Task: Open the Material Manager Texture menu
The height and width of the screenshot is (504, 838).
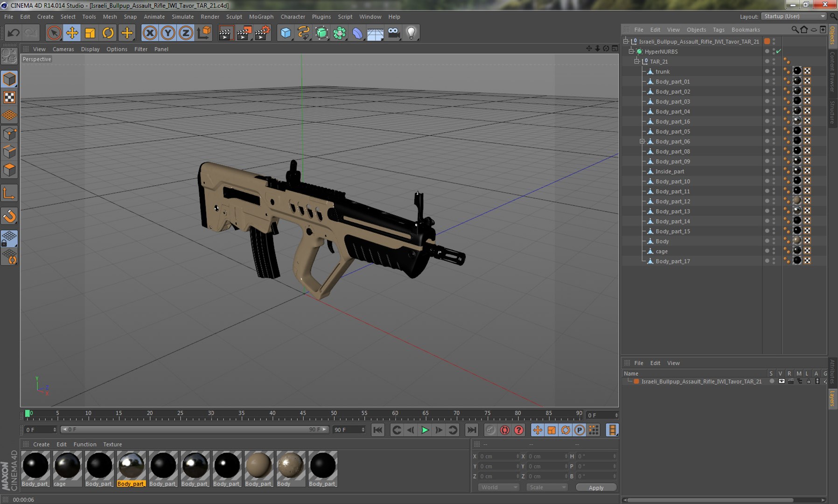Action: [x=112, y=444]
